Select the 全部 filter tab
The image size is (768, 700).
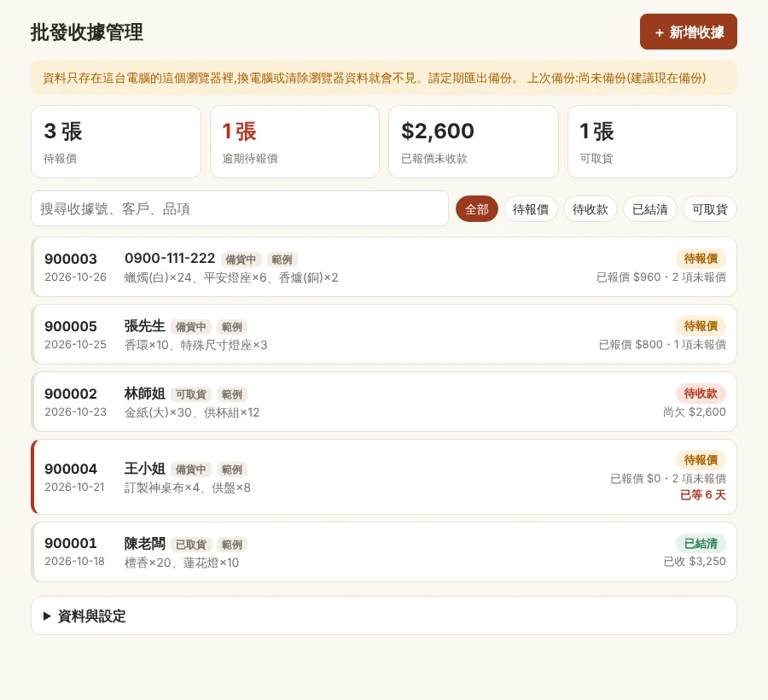tap(476, 209)
